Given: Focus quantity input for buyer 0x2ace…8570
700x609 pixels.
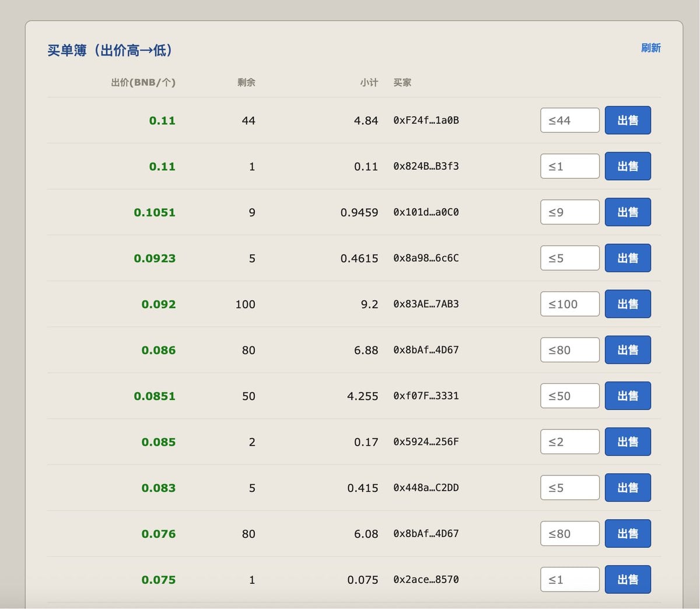Looking at the screenshot, I should pyautogui.click(x=570, y=580).
